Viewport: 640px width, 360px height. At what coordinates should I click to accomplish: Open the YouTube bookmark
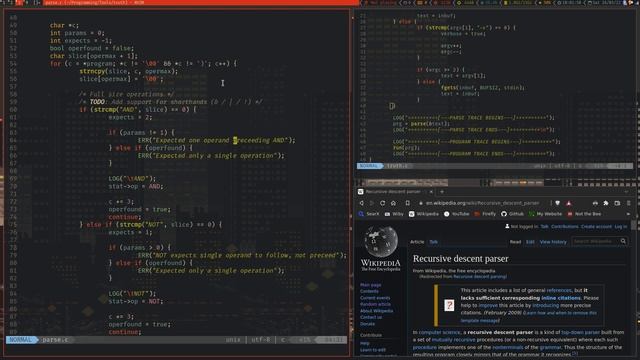point(456,214)
